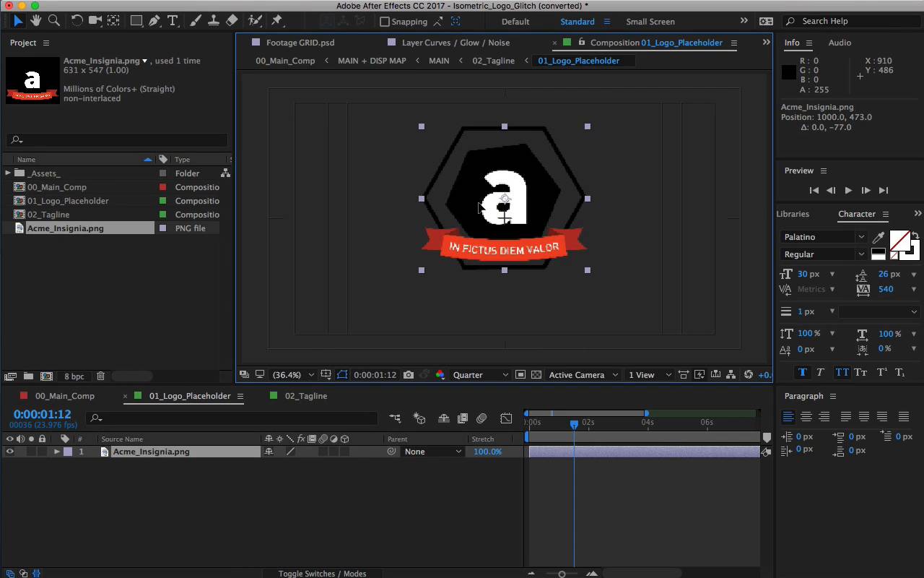Create new folder in Project panel
Viewport: 924px width, 578px height.
[x=28, y=376]
